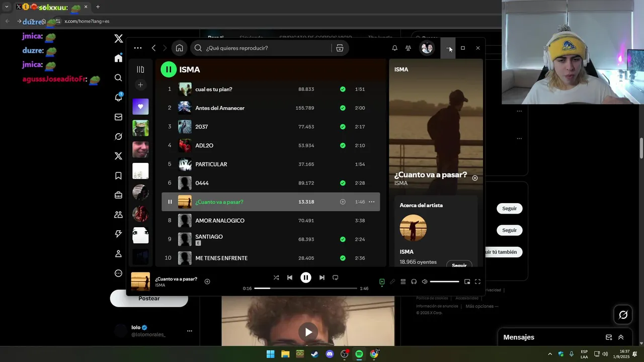Follow ISMA in the artist info card

click(x=459, y=264)
